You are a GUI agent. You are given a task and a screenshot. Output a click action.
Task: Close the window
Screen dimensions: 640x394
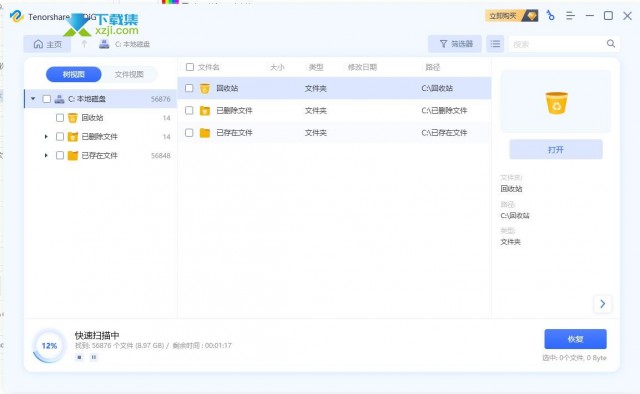click(x=627, y=16)
